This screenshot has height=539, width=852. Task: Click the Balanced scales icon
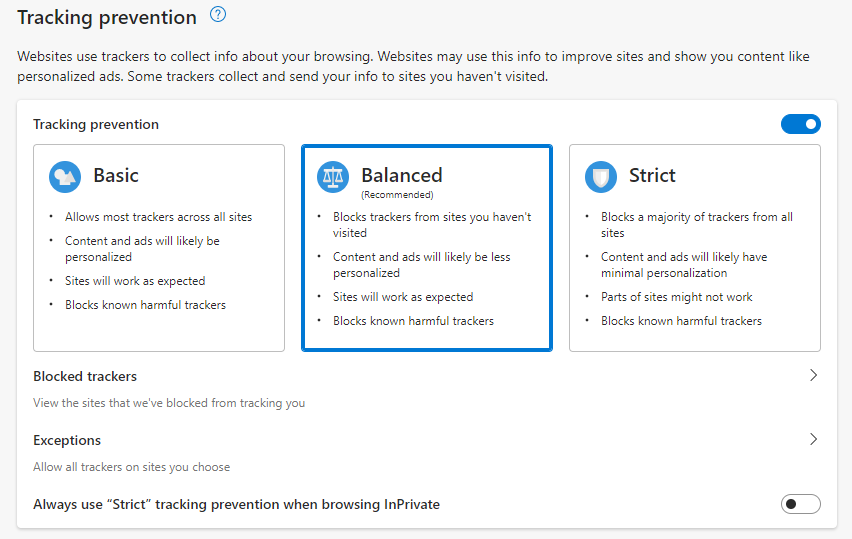click(333, 177)
